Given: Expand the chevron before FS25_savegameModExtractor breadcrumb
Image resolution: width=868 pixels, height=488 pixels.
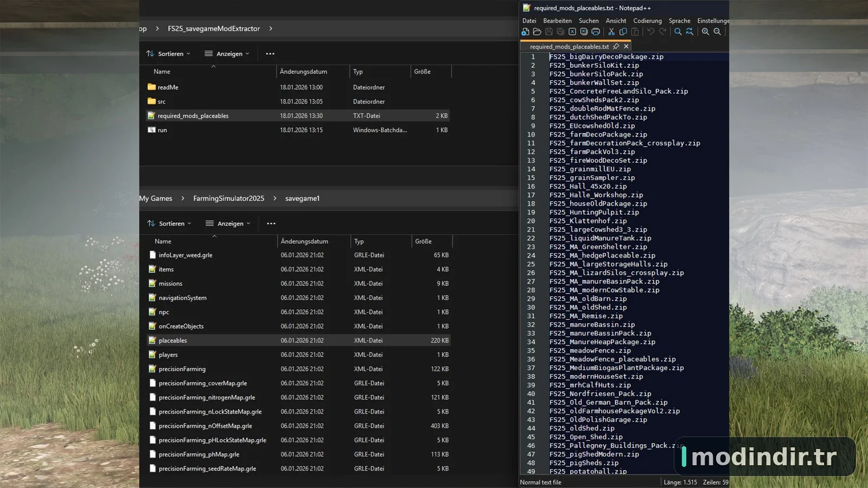Looking at the screenshot, I should (x=157, y=29).
